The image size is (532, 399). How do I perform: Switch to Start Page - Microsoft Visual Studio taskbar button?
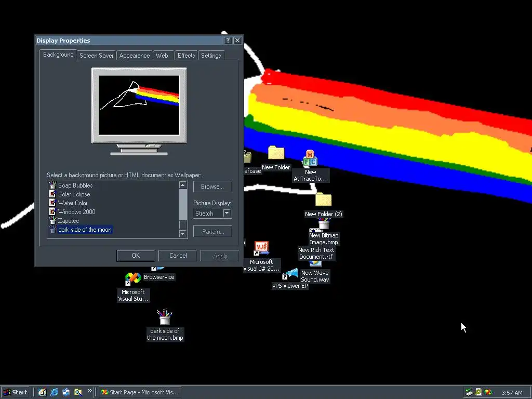[140, 392]
